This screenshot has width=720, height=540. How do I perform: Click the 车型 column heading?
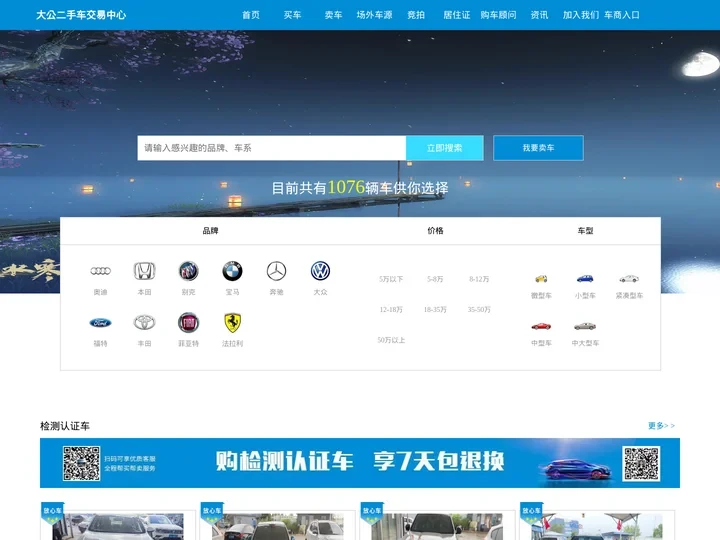[x=585, y=231]
